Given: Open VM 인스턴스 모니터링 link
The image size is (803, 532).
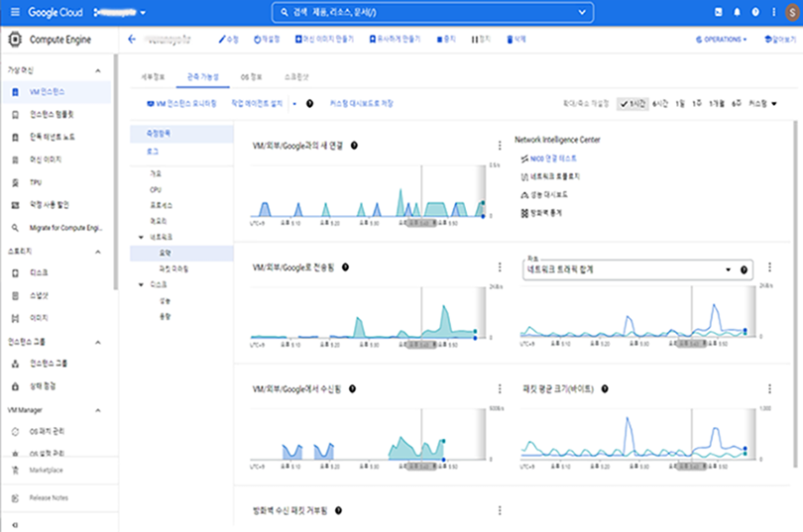Looking at the screenshot, I should [x=181, y=104].
